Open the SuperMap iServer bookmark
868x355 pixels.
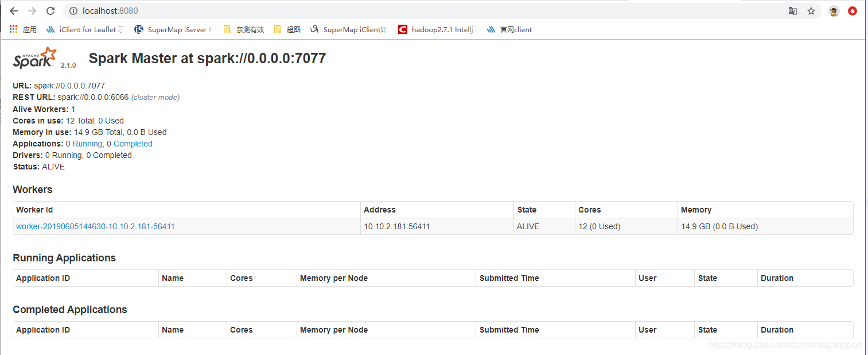point(173,29)
